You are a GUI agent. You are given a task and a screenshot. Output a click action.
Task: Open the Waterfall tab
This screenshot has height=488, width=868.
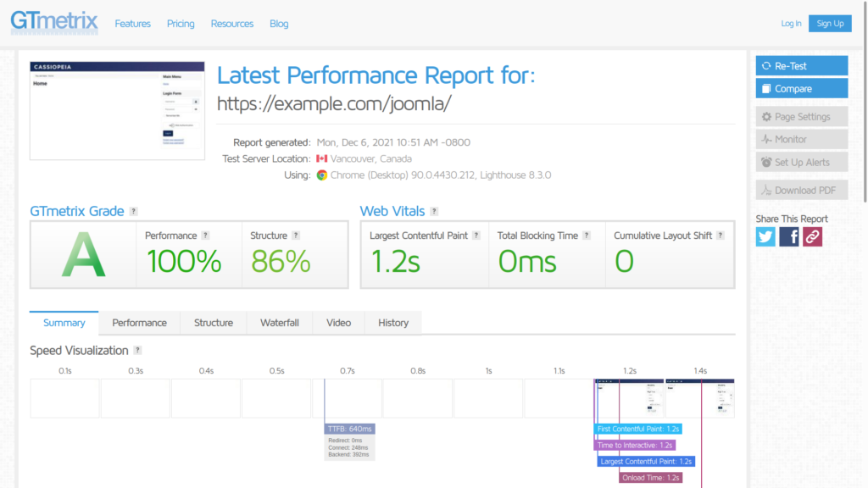click(280, 323)
